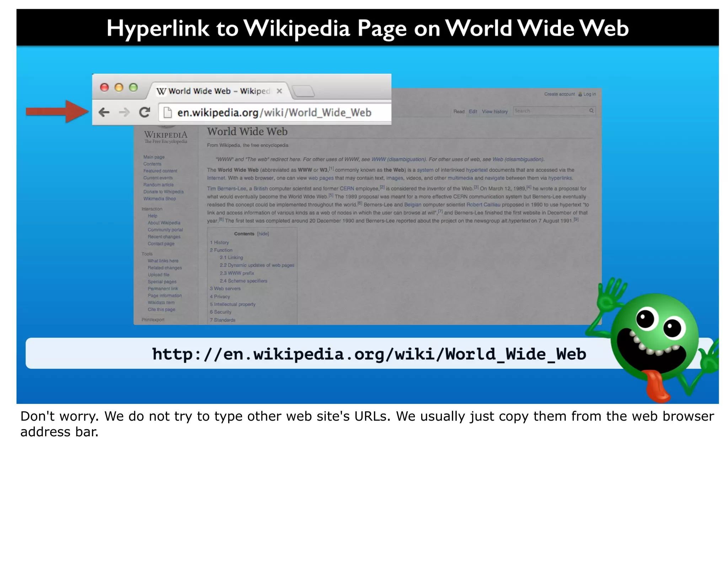Click the hyperlinks link in intro
This screenshot has height=562, width=728.
click(x=560, y=178)
